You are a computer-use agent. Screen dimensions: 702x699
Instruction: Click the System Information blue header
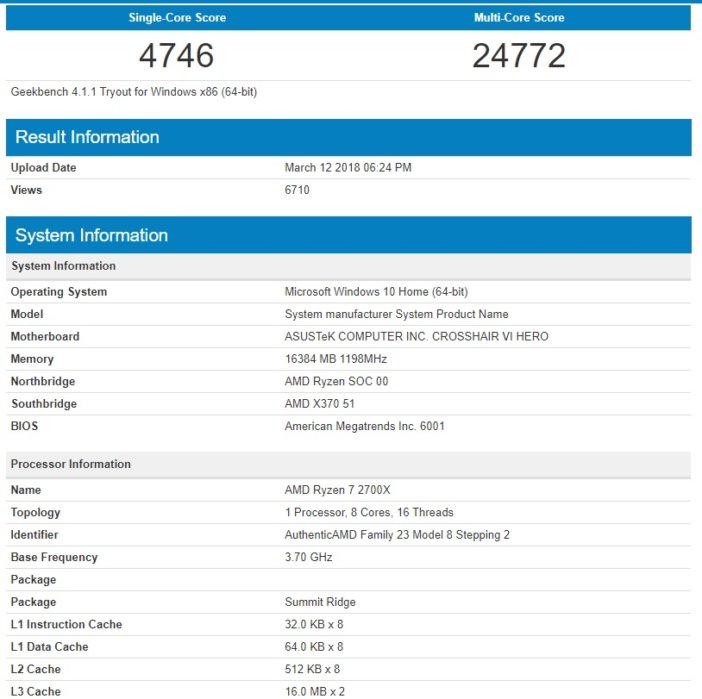(x=348, y=235)
